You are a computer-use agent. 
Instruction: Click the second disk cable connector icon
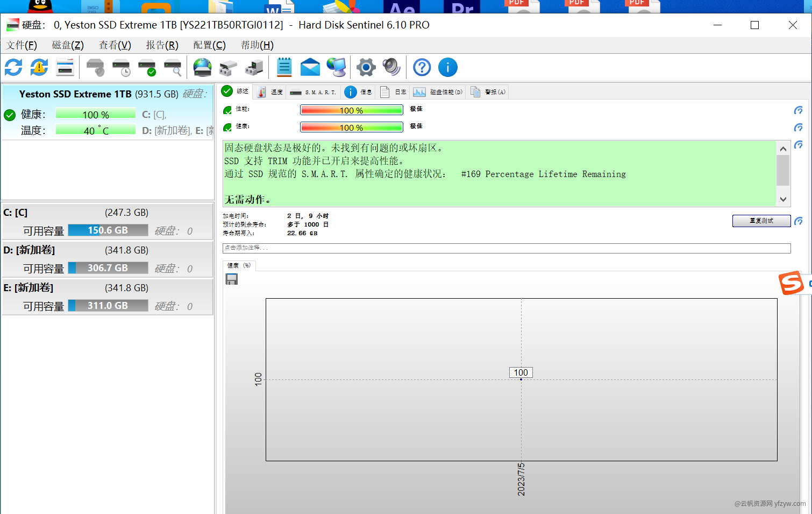pyautogui.click(x=254, y=67)
